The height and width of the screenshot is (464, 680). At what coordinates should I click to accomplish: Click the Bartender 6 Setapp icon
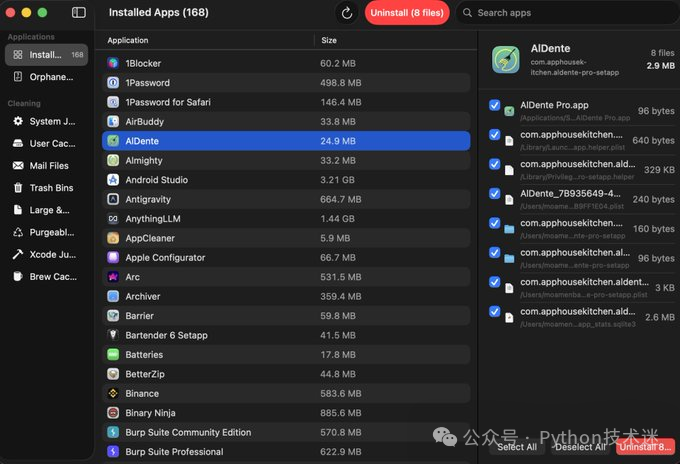pyautogui.click(x=113, y=335)
